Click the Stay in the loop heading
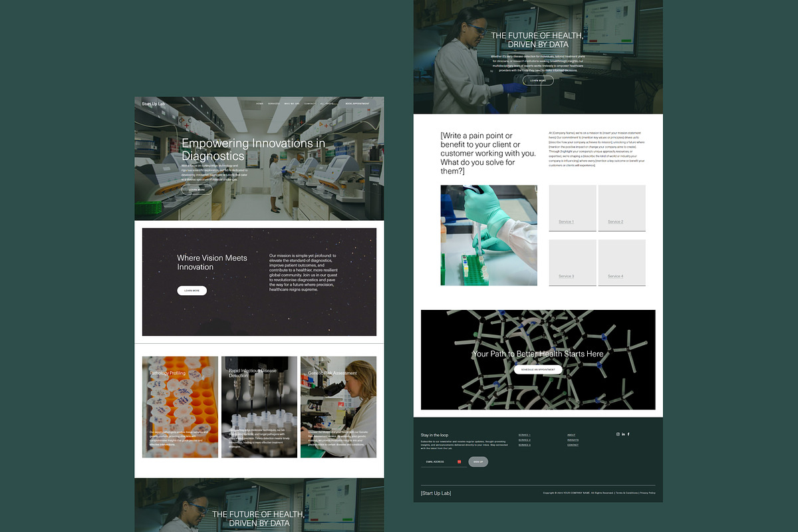This screenshot has height=532, width=798. coord(434,435)
